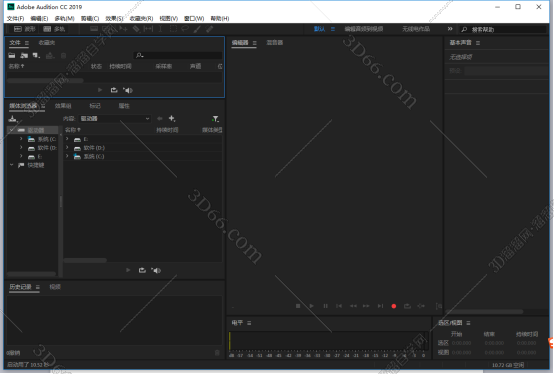Select the Spot Healing Brush tool
The image size is (554, 374).
pyautogui.click(x=210, y=29)
